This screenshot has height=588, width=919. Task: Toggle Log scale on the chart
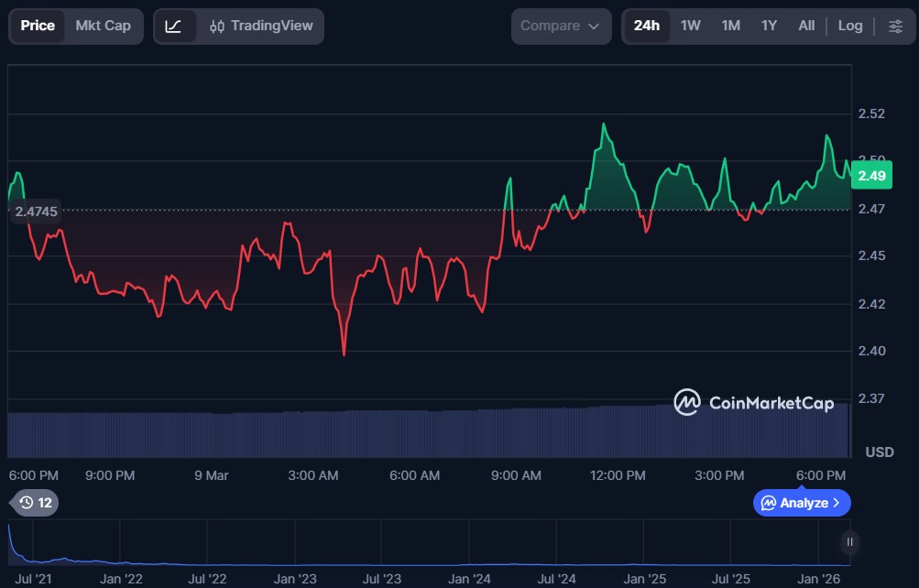pos(849,26)
